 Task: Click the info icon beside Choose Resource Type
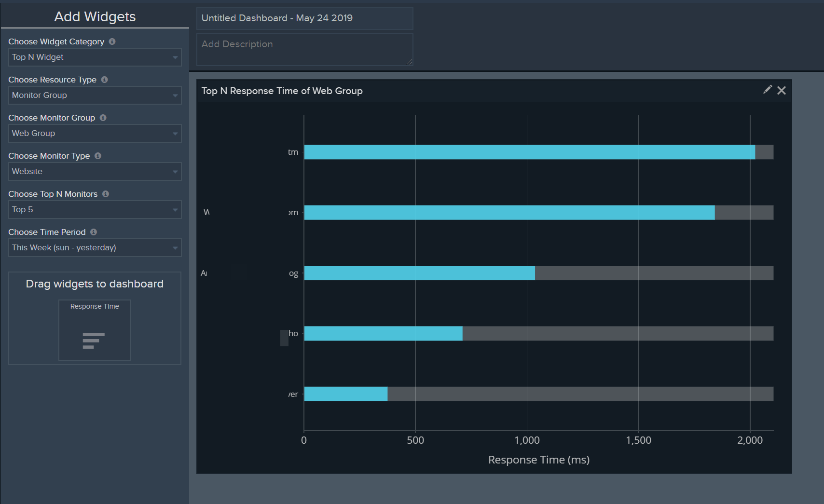(x=104, y=80)
